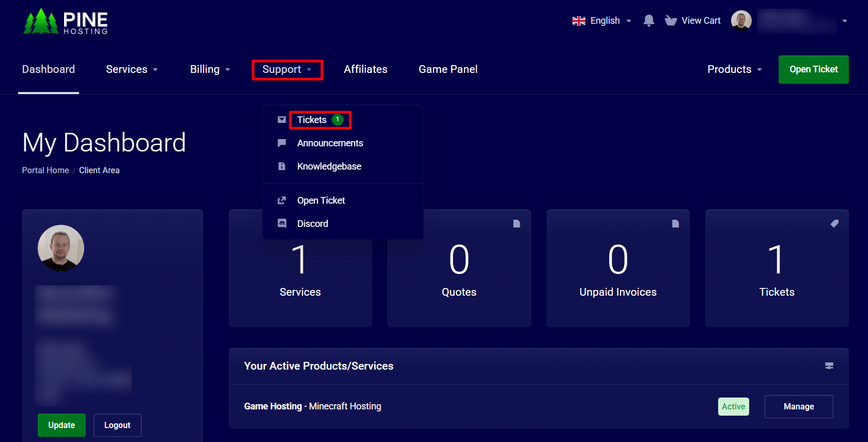The height and width of the screenshot is (442, 868).
Task: Open the Products dropdown
Action: 734,69
